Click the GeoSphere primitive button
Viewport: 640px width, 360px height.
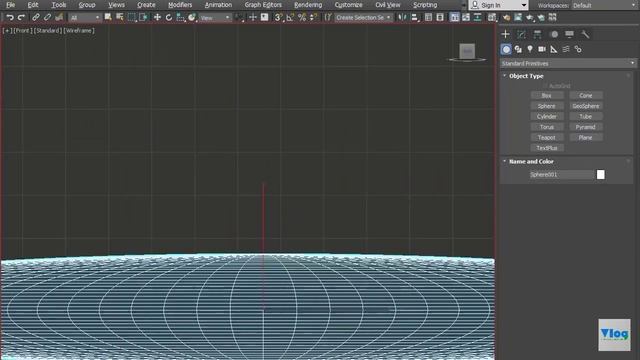(x=586, y=106)
